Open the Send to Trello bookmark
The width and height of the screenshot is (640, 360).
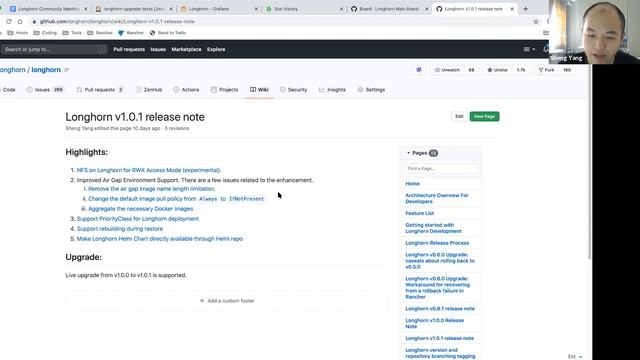[168, 33]
